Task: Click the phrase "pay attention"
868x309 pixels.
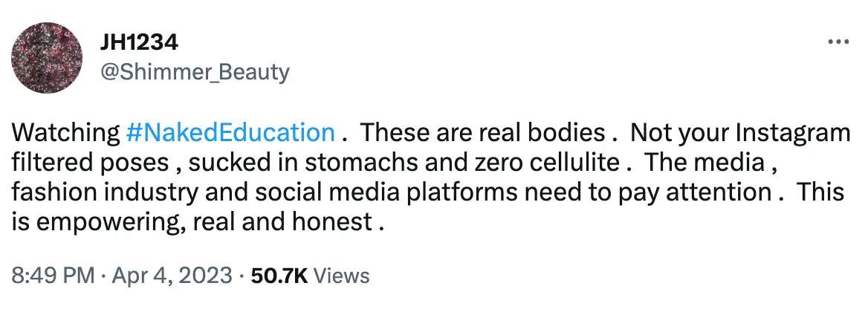Action: [x=701, y=192]
